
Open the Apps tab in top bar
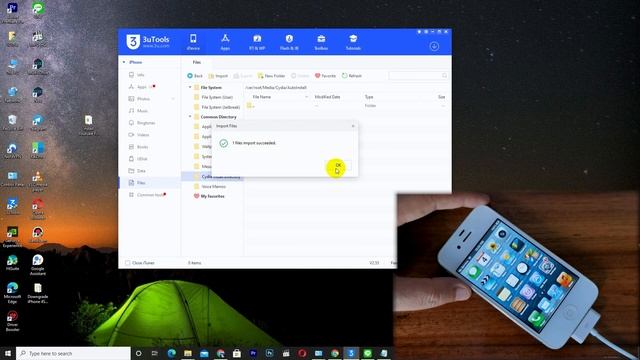(225, 42)
